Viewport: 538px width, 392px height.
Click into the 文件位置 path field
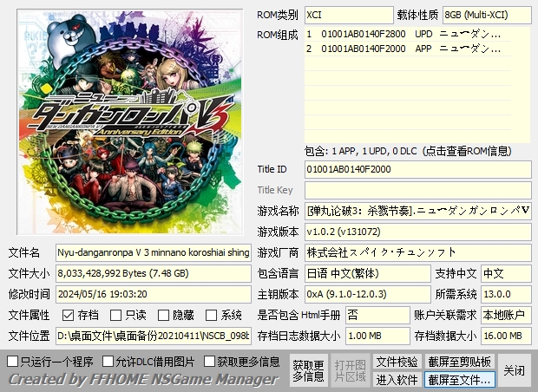click(153, 336)
